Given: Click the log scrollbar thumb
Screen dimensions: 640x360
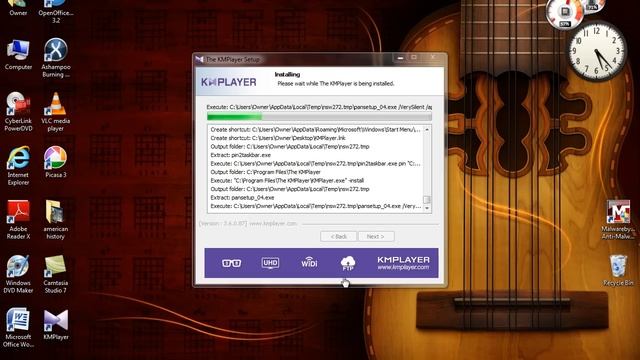Looking at the screenshot, I should point(427,200).
